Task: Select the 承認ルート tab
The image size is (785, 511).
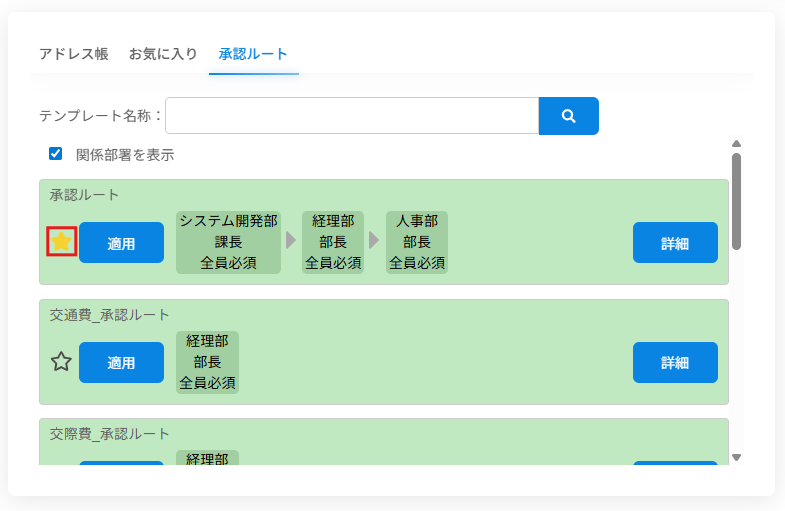Action: (x=253, y=54)
